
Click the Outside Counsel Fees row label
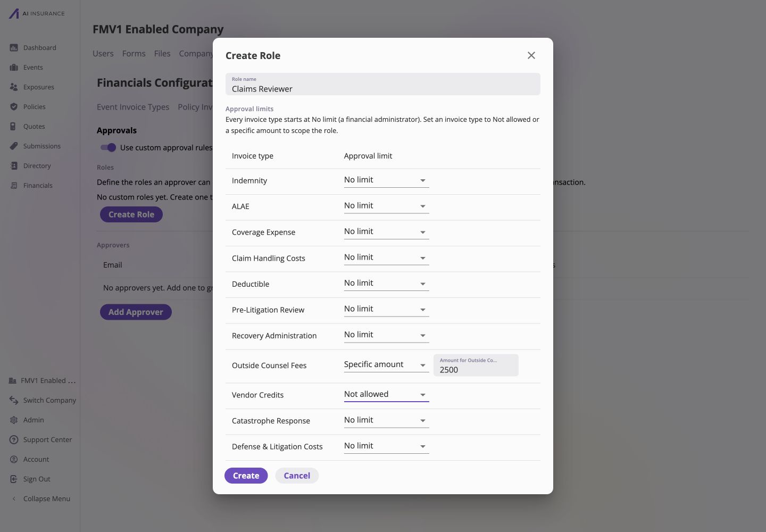(x=269, y=365)
